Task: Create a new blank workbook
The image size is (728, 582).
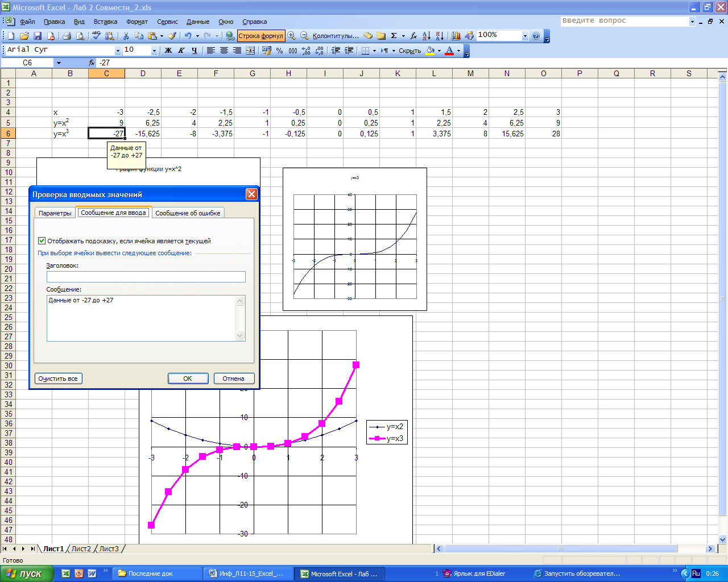Action: point(11,36)
